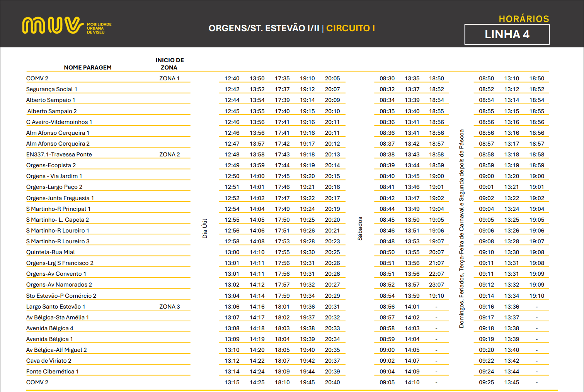Select the ZONA 1 label
584x392 pixels.
(169, 78)
